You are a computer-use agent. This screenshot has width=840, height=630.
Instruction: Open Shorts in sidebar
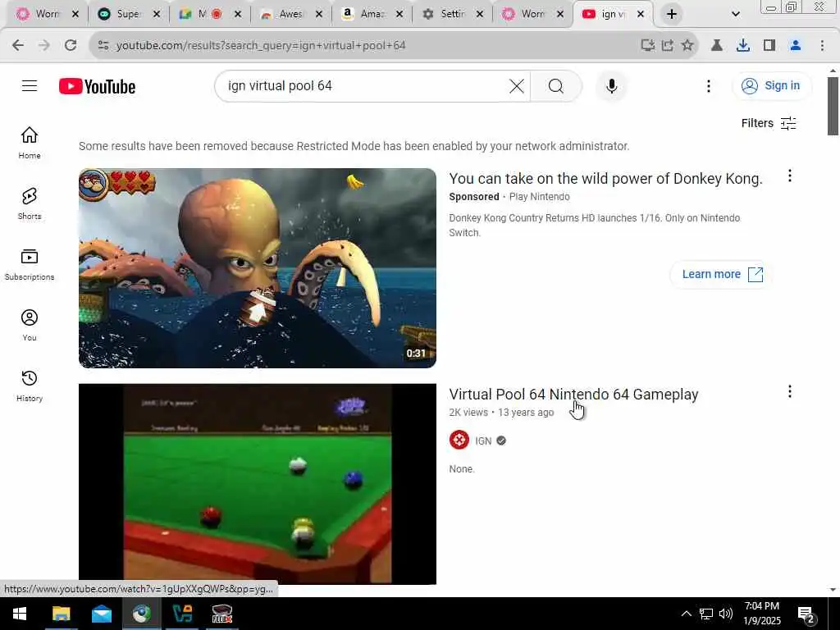pos(30,203)
